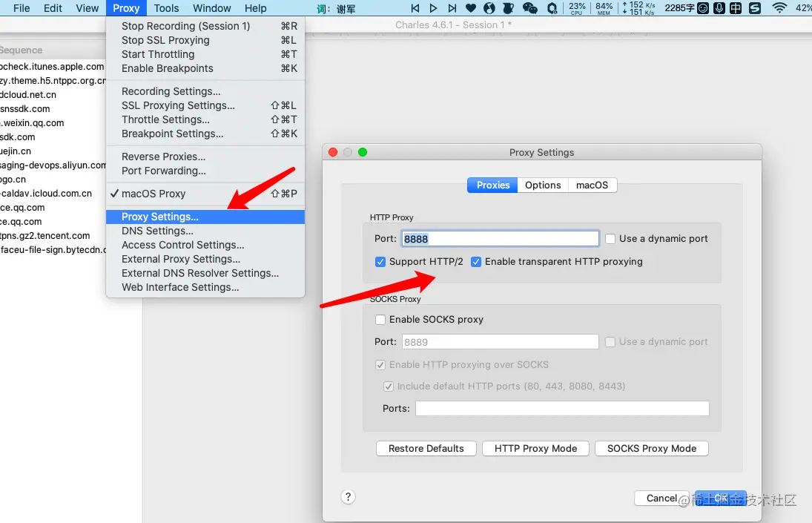The height and width of the screenshot is (523, 812).
Task: Open Throttle Settings...
Action: [x=205, y=119]
